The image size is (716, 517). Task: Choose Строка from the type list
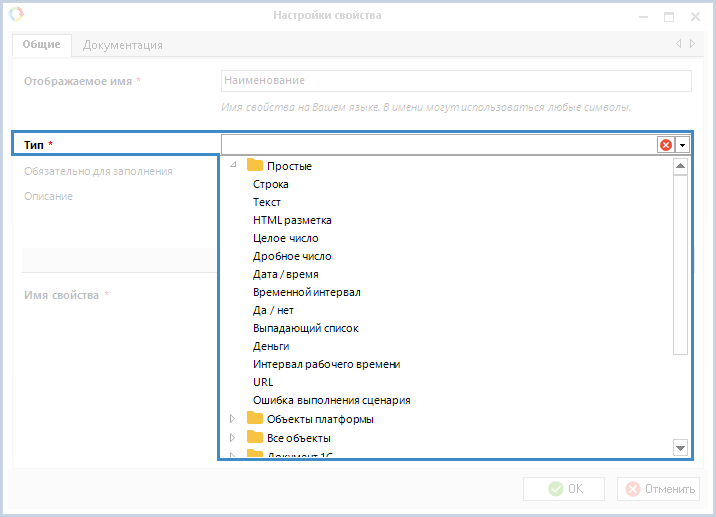271,184
